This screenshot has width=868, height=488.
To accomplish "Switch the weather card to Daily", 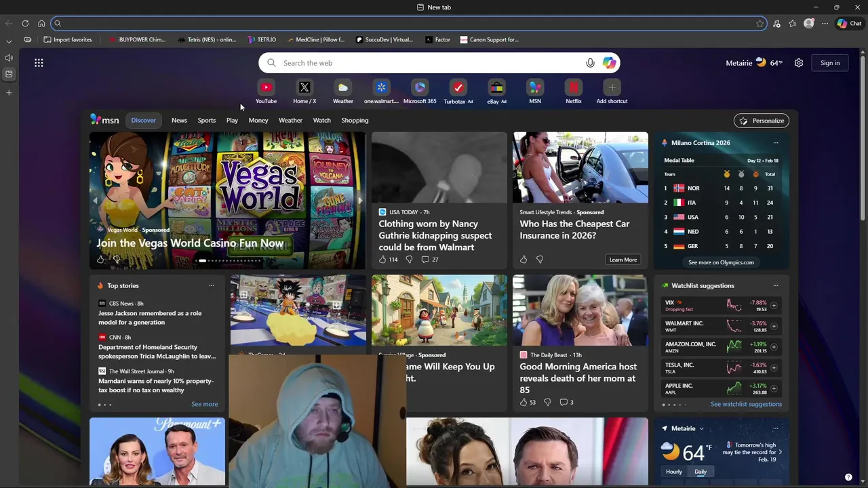I will coord(701,472).
